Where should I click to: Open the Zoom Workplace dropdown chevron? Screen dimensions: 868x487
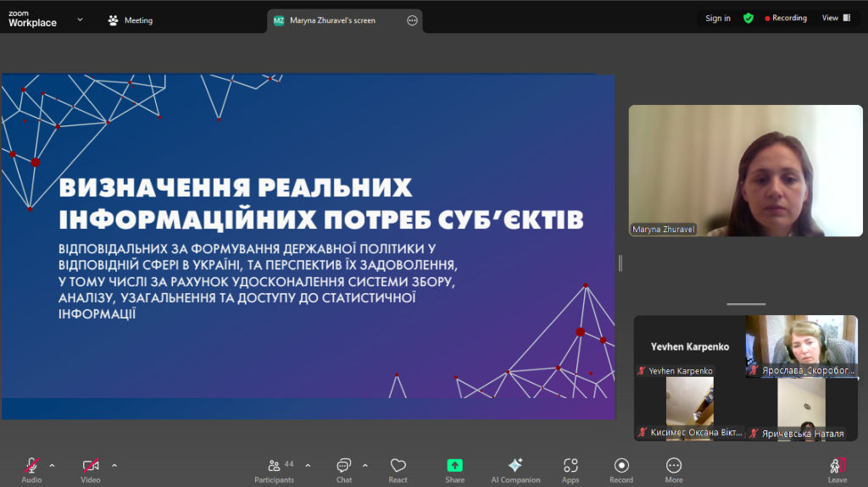click(80, 19)
